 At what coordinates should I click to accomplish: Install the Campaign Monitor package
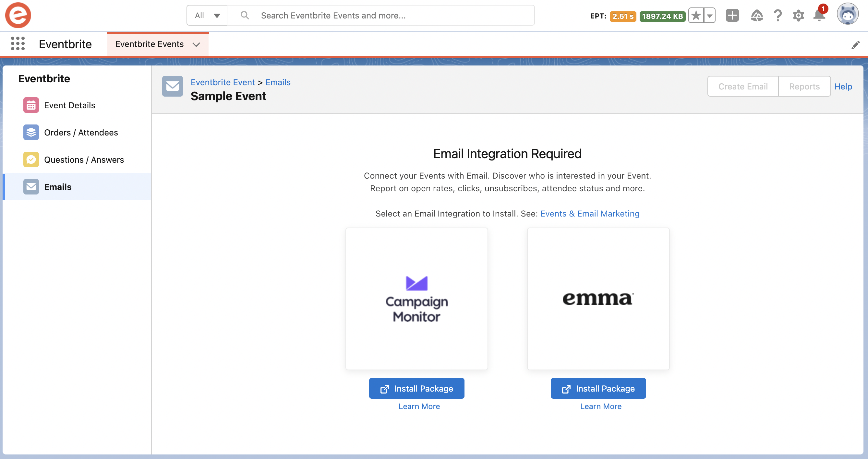(x=416, y=388)
